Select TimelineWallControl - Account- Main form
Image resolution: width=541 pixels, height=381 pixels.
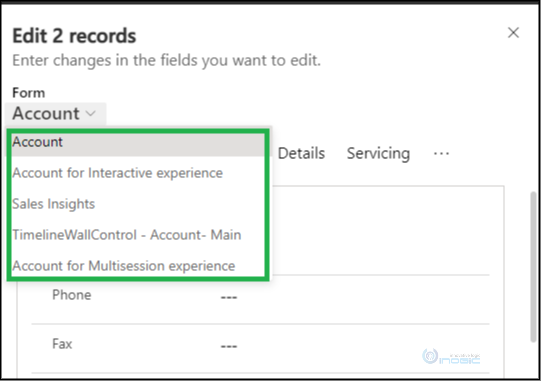pos(127,235)
